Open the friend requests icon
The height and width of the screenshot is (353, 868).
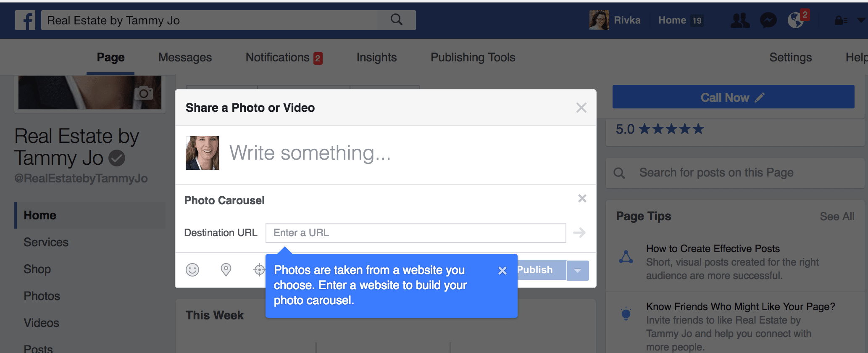point(740,20)
